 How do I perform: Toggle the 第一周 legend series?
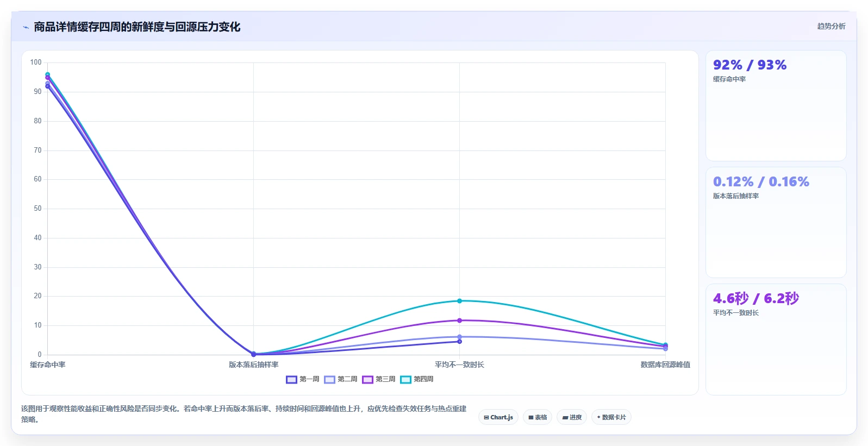pyautogui.click(x=303, y=379)
